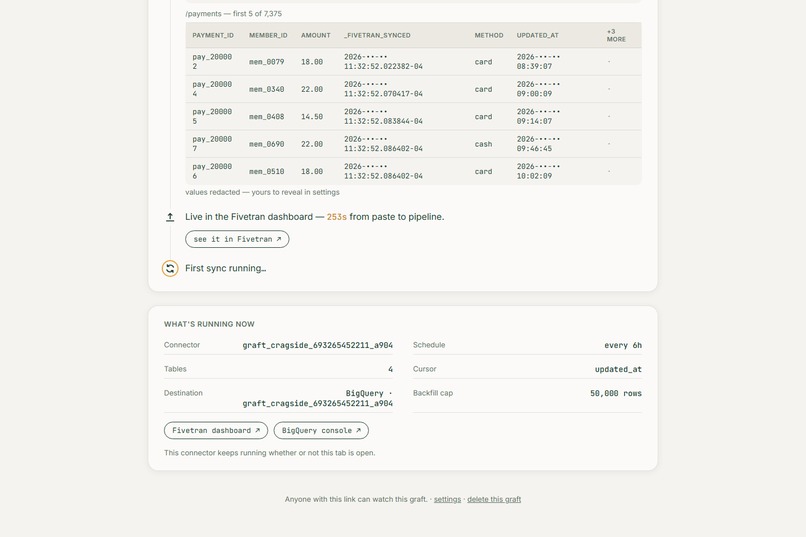This screenshot has height=537, width=806.
Task: Click the 'delete this graft' link
Action: (494, 499)
